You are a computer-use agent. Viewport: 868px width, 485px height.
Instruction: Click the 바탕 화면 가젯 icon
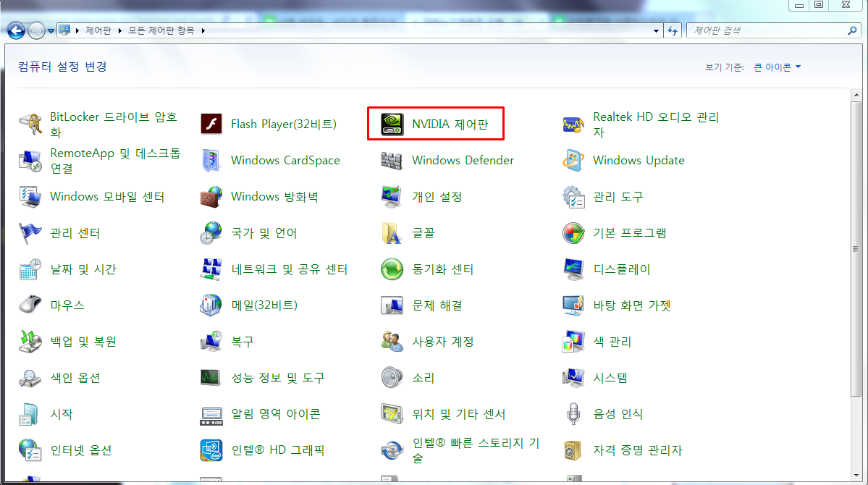(573, 305)
